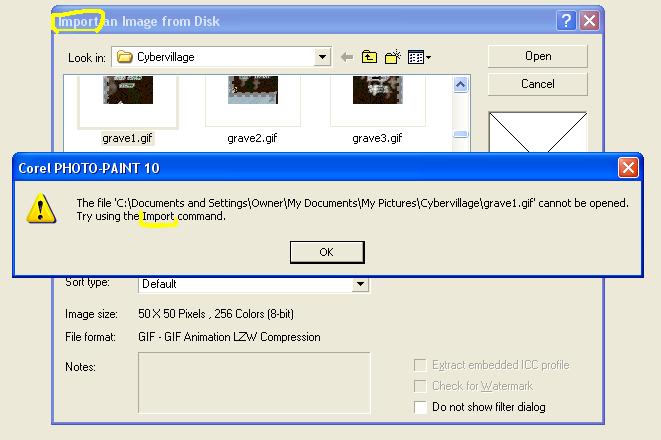The height and width of the screenshot is (440, 661).
Task: Click the file list scroll up arrow
Action: [x=460, y=87]
